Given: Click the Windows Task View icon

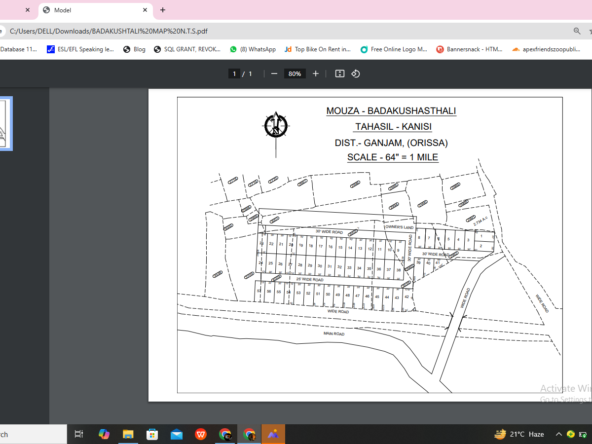Looking at the screenshot, I should (79, 434).
